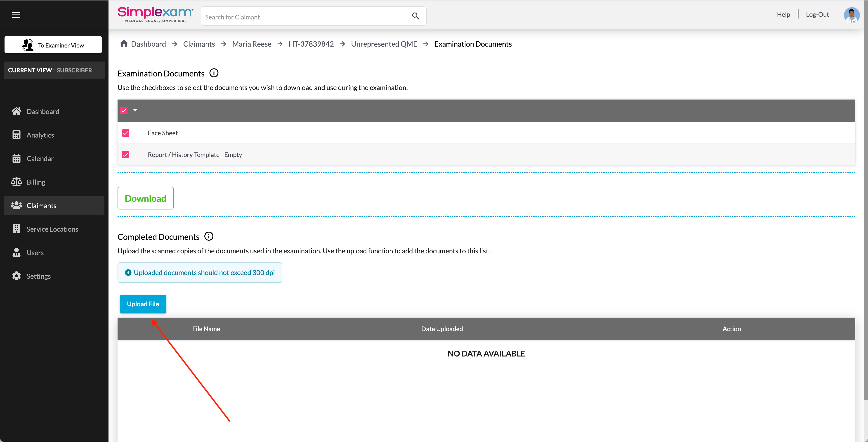This screenshot has width=868, height=442.
Task: Toggle the select-all header checkbox
Action: (124, 110)
